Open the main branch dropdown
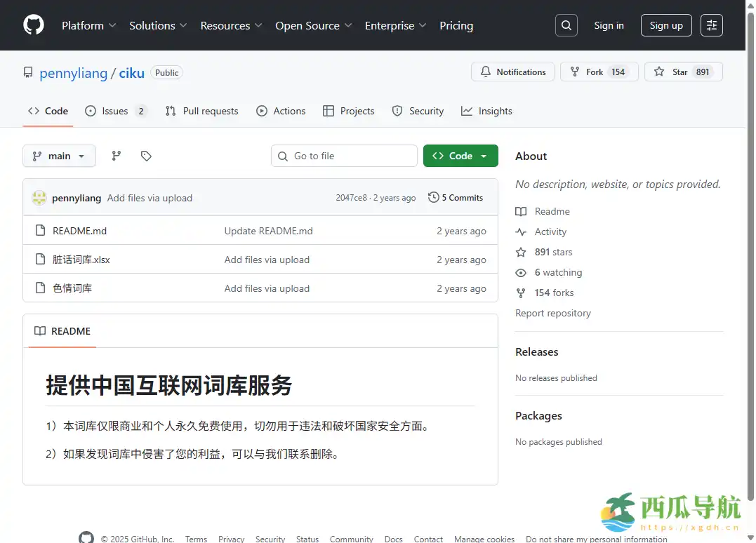Viewport: 756px width, 543px height. click(x=59, y=156)
